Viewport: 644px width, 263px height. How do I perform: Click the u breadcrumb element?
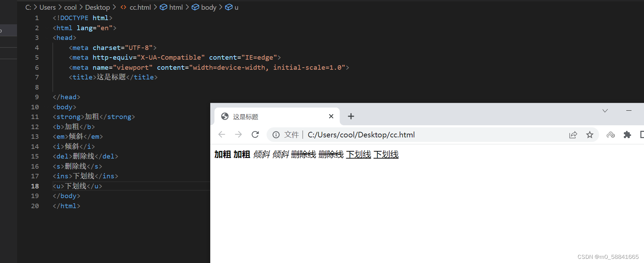232,7
